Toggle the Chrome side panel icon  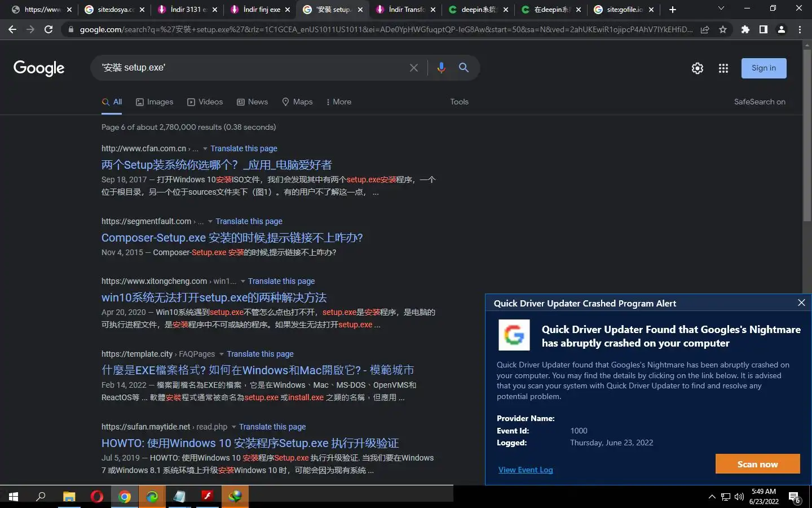pyautogui.click(x=764, y=29)
